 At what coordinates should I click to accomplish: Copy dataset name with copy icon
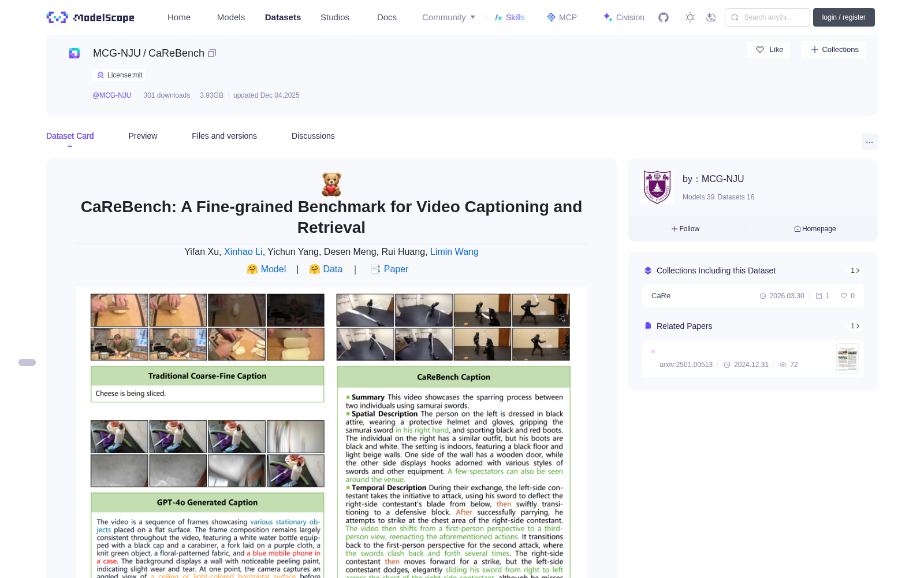(x=212, y=53)
